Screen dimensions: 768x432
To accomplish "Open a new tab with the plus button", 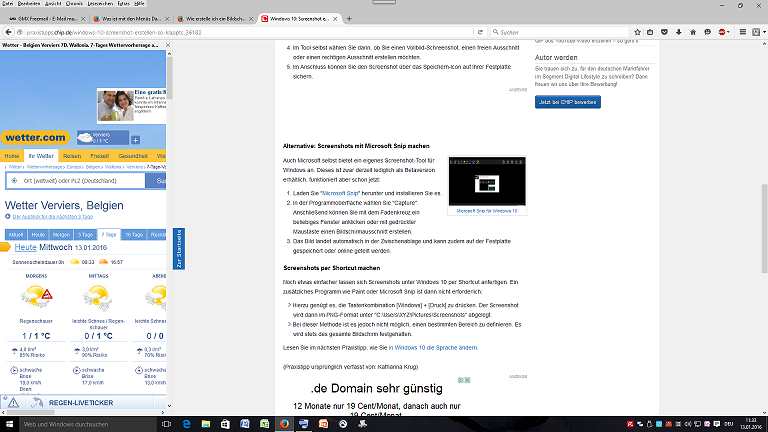I will click(349, 19).
